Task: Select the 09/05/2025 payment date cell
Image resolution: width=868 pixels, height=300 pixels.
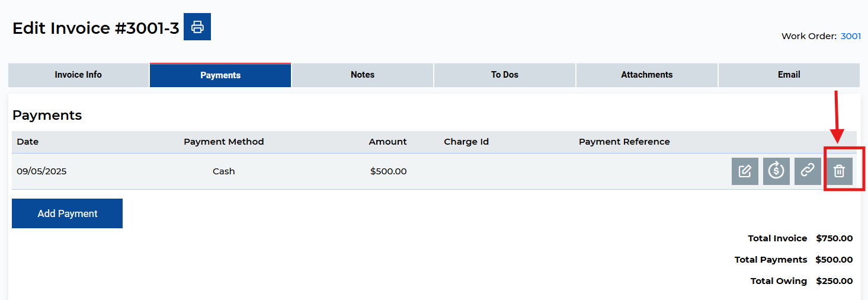Action: pos(41,171)
